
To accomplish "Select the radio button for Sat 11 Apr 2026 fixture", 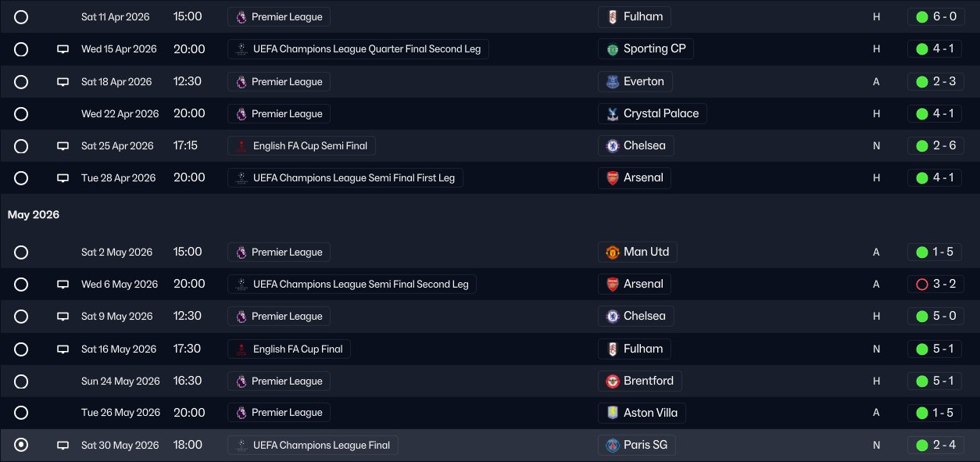I will click(21, 16).
